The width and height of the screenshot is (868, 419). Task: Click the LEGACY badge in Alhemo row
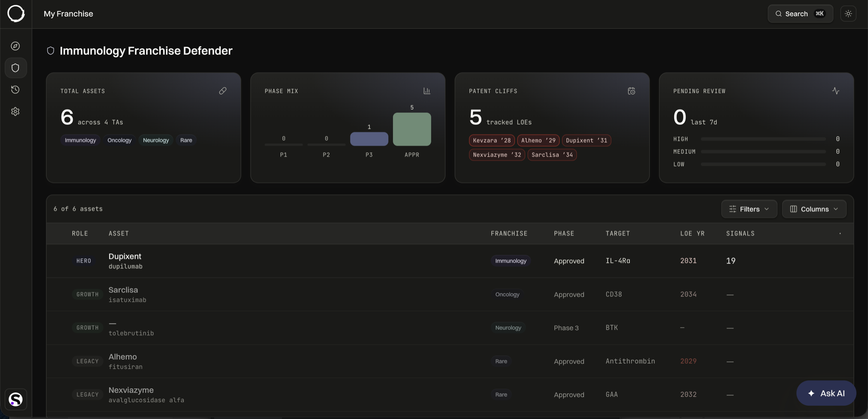87,361
